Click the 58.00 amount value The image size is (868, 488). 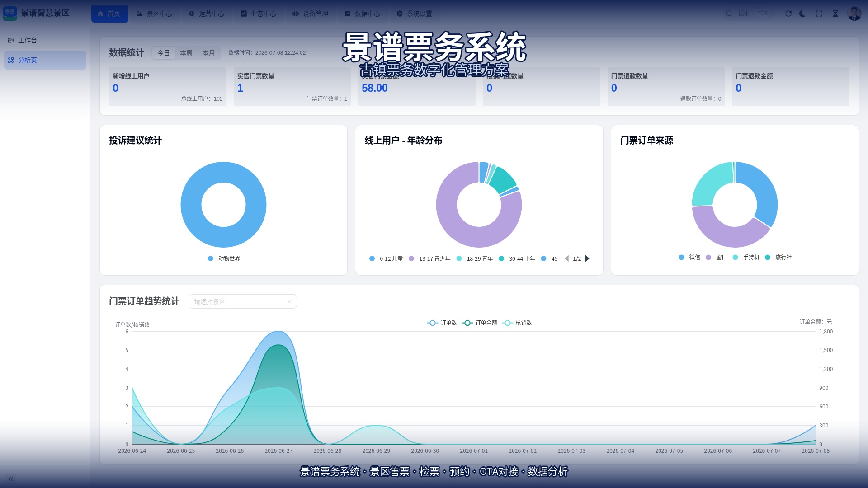[x=375, y=88]
